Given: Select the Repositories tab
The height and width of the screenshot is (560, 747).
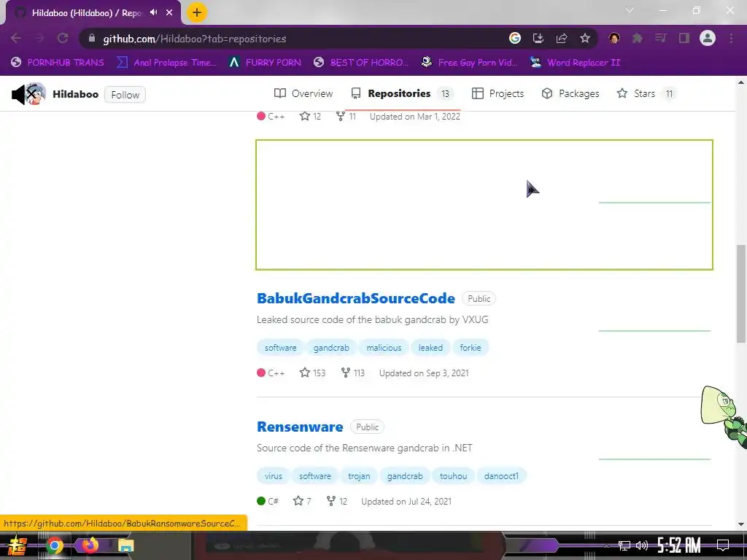Looking at the screenshot, I should 403,93.
